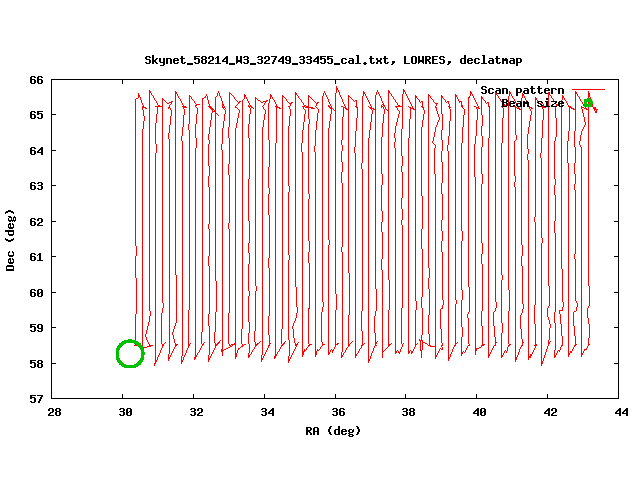Click the large green beam circle near RA 30
This screenshot has height=480, width=640.
pos(130,353)
